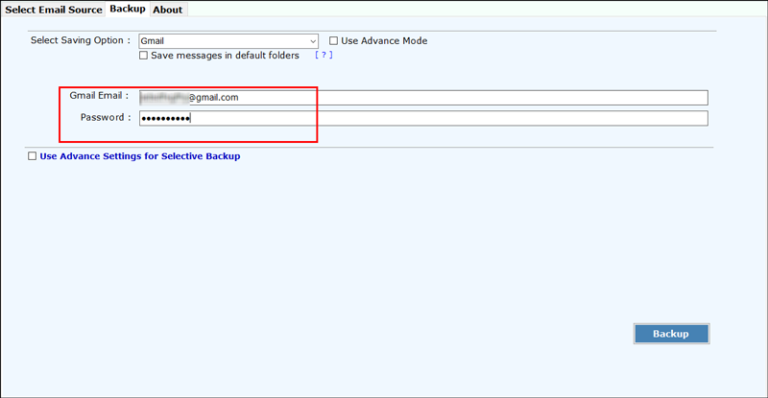
Task: Tick Save messages in default folders checkbox
Action: [x=144, y=55]
